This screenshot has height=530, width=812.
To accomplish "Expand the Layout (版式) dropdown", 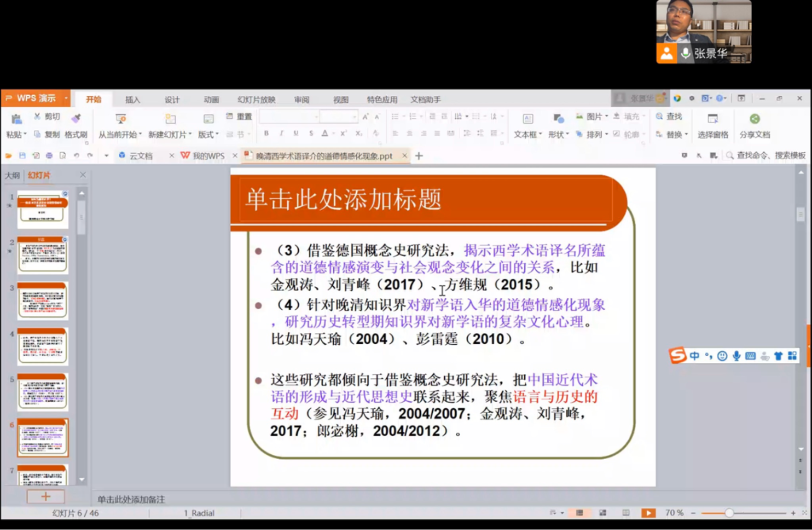I will [x=208, y=135].
